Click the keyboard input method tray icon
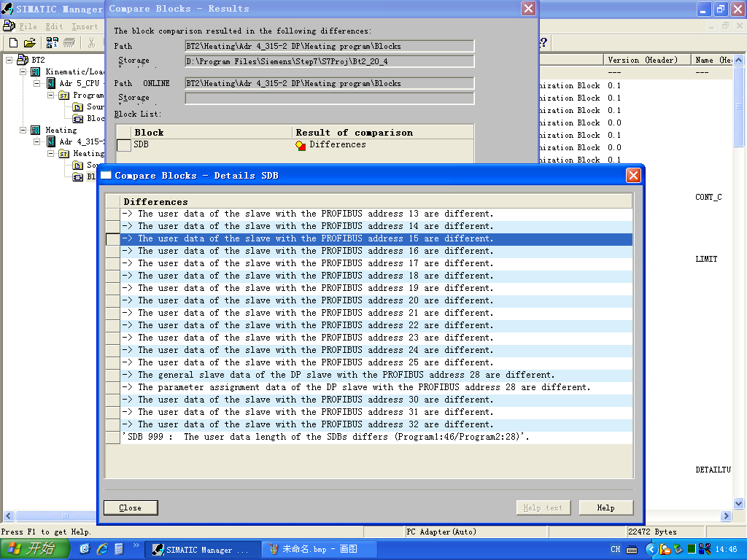Screen dimensions: 747x560 point(632,550)
